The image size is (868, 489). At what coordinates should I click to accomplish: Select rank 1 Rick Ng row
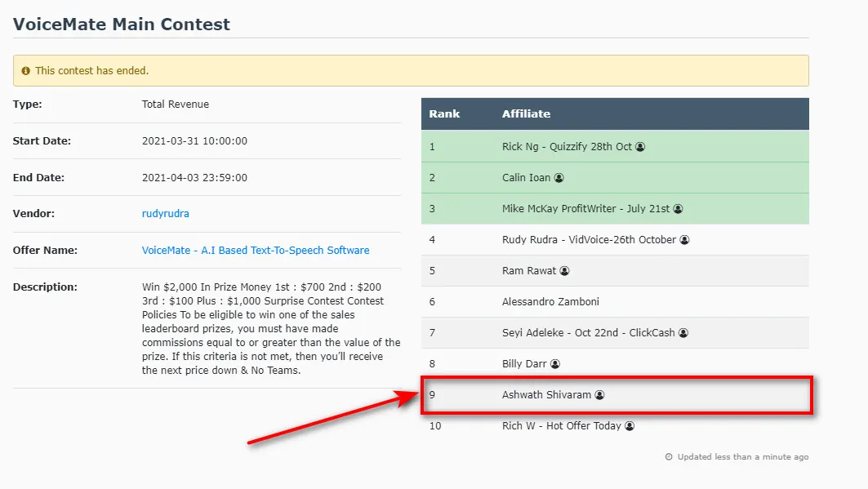point(615,147)
